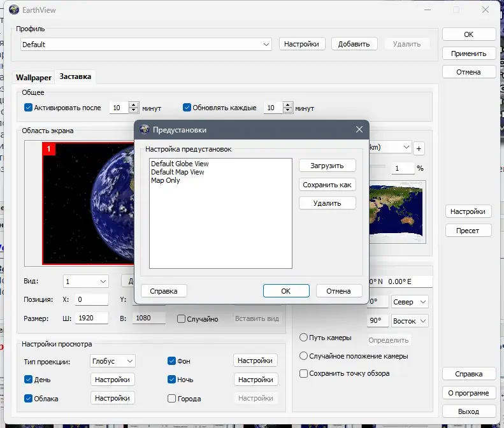Image resolution: width=504 pixels, height=428 pixels.
Task: Select the Путь камеры radio button
Action: (x=303, y=338)
